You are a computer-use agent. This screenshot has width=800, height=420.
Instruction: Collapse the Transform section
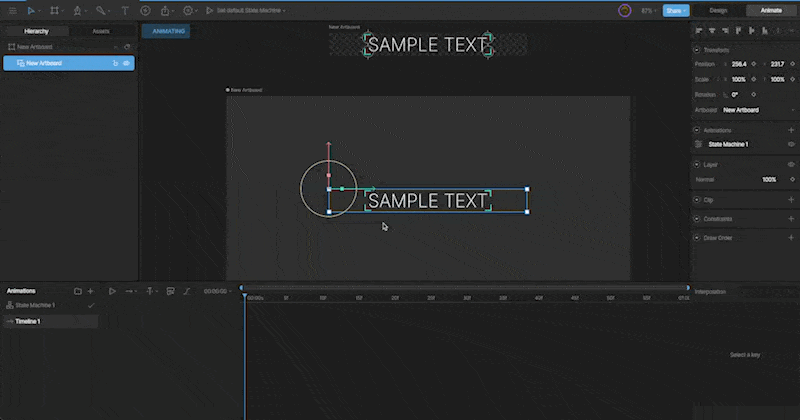click(697, 50)
